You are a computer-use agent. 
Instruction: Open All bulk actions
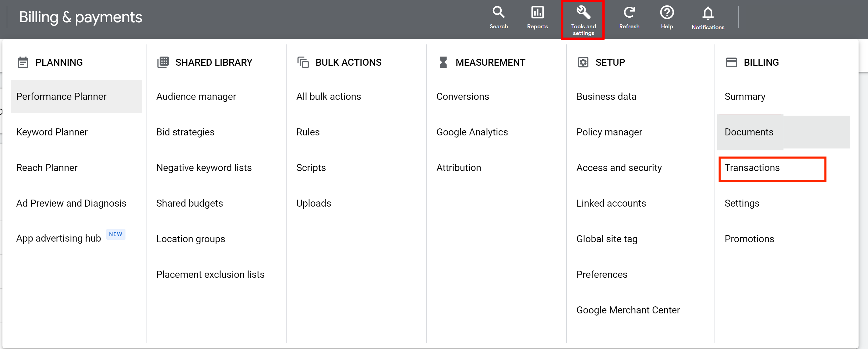tap(329, 96)
